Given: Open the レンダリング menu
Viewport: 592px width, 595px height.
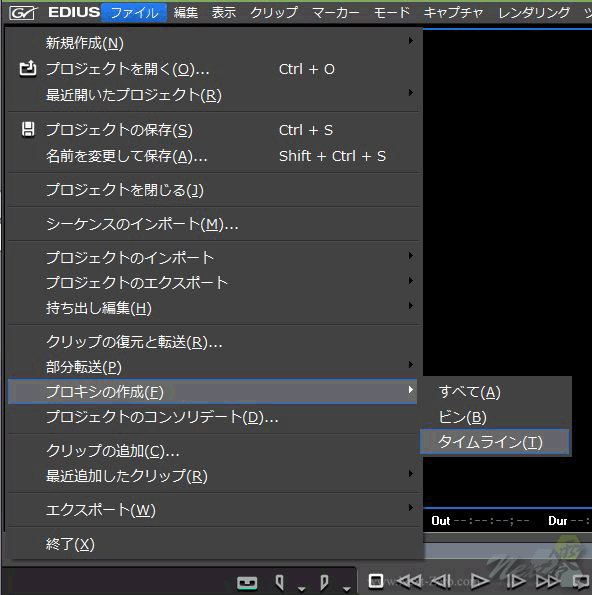Looking at the screenshot, I should (534, 13).
